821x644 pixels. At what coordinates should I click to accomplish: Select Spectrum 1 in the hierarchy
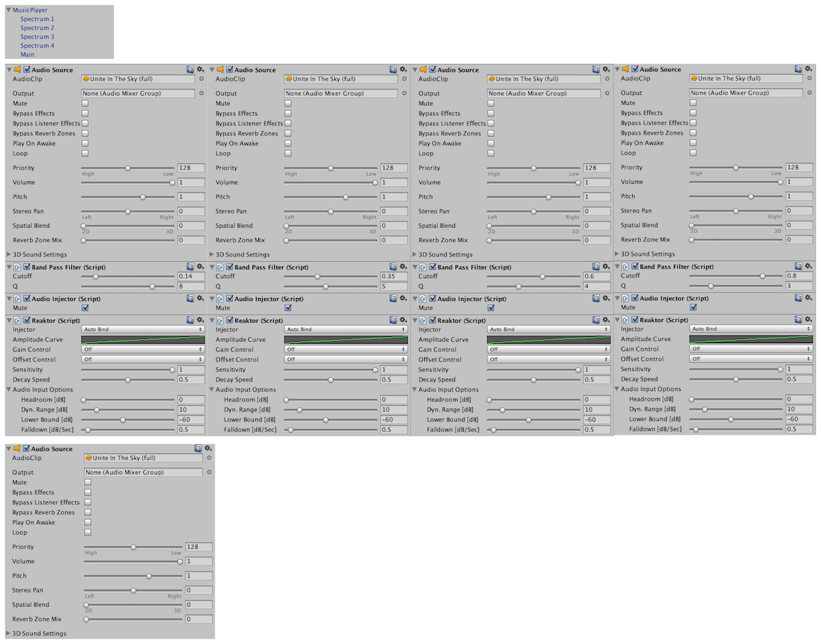click(x=37, y=19)
